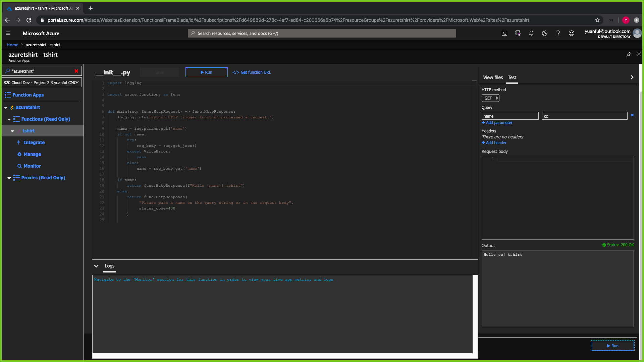Image resolution: width=644 pixels, height=362 pixels.
Task: Pin the azuretshirt blade to dashboard
Action: point(629,54)
